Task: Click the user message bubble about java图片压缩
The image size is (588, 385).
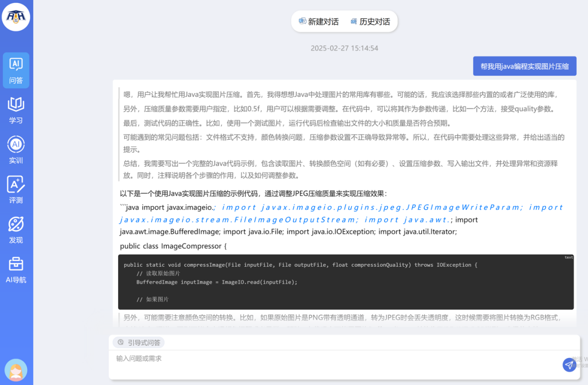Action: [524, 66]
